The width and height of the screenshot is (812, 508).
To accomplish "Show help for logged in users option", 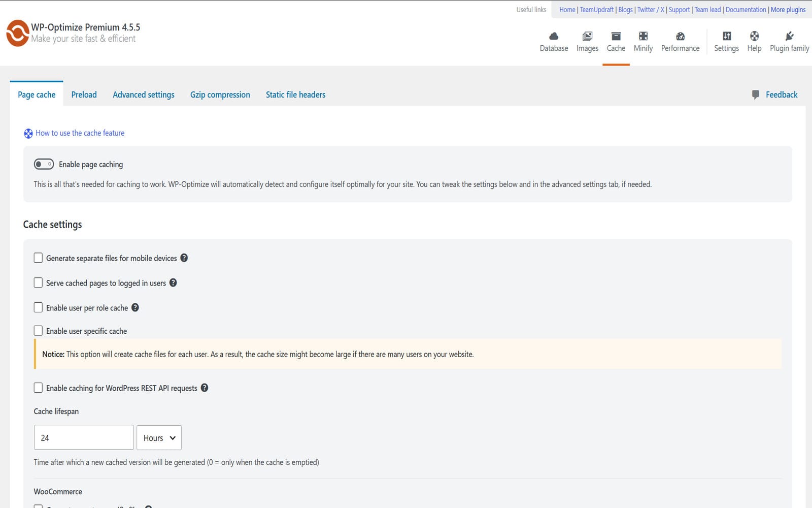I will click(173, 283).
